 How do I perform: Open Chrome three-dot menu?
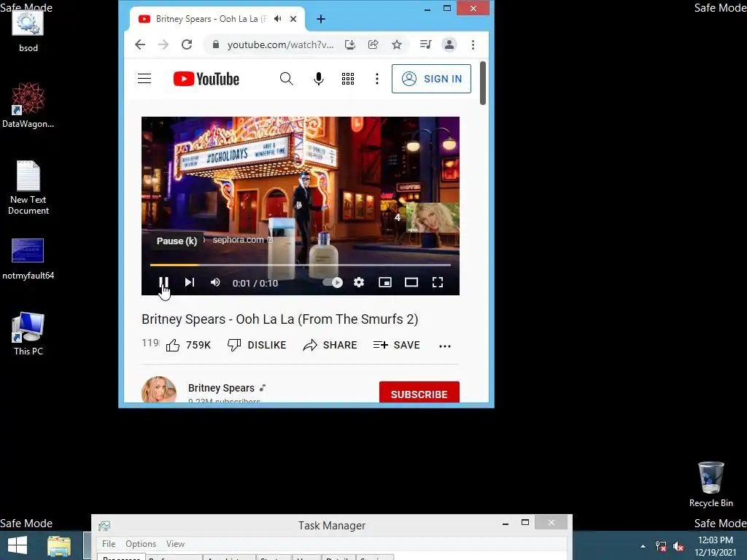473,44
